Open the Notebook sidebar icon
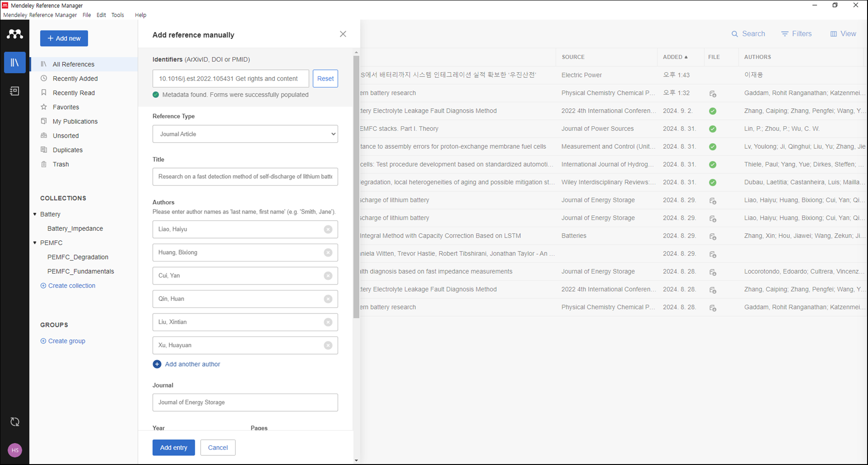This screenshot has width=868, height=465. (15, 91)
